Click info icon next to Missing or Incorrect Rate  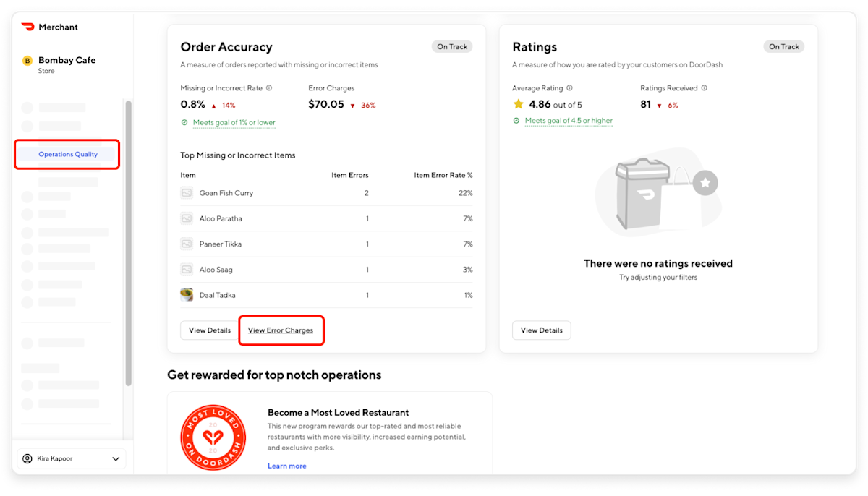(269, 88)
